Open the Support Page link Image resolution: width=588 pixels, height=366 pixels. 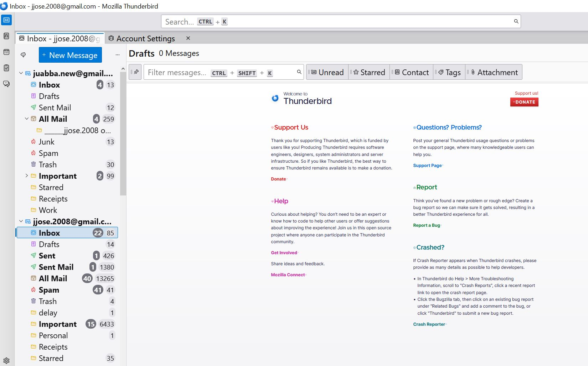(428, 166)
